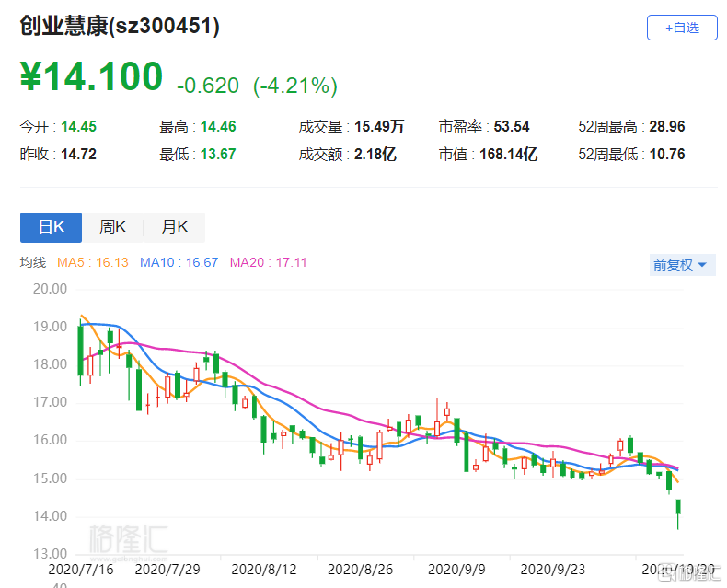Screen dimensions: 727x588
Task: Switch to the 日K daily chart tab
Action: click(x=51, y=227)
